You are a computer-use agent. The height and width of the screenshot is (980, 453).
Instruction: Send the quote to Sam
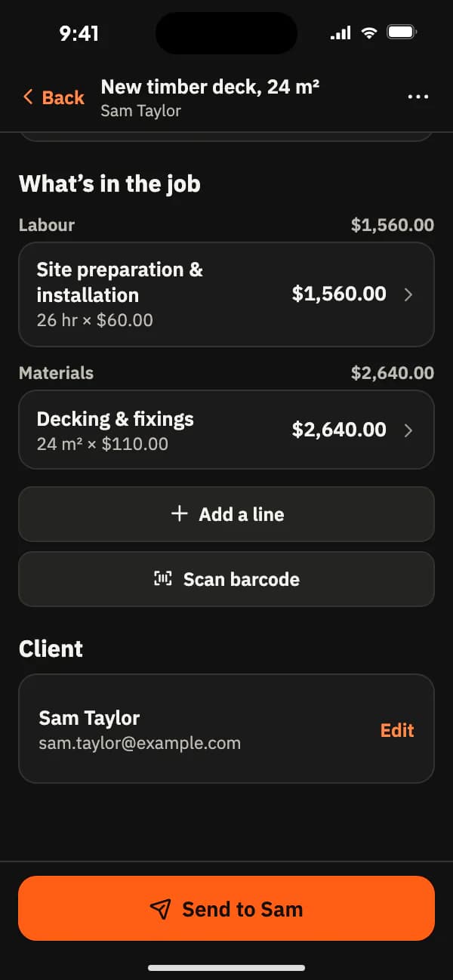(226, 908)
